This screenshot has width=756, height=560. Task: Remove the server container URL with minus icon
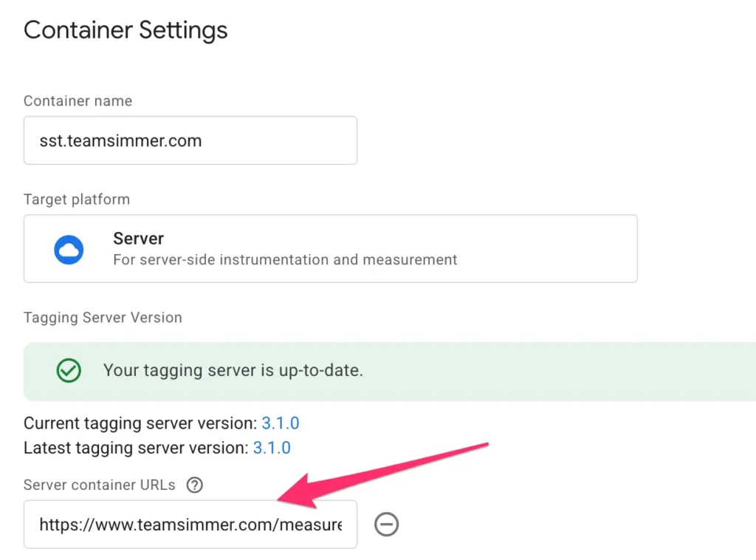point(387,525)
